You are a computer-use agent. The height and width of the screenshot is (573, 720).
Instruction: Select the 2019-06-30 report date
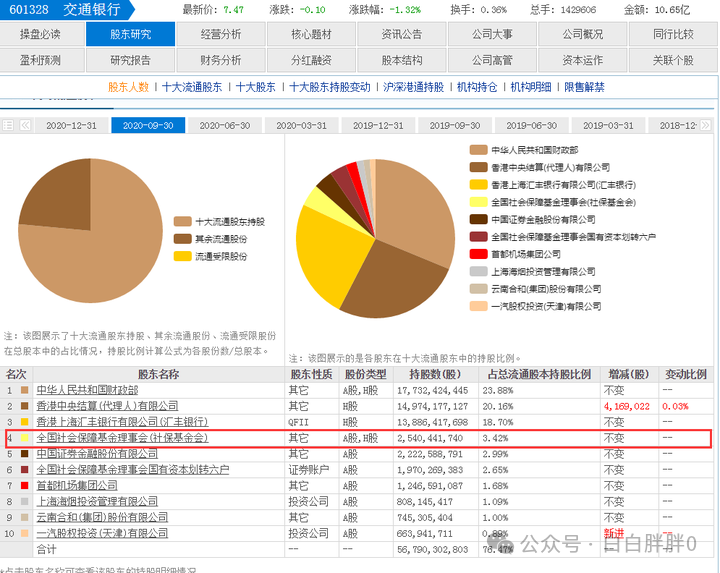pyautogui.click(x=532, y=125)
